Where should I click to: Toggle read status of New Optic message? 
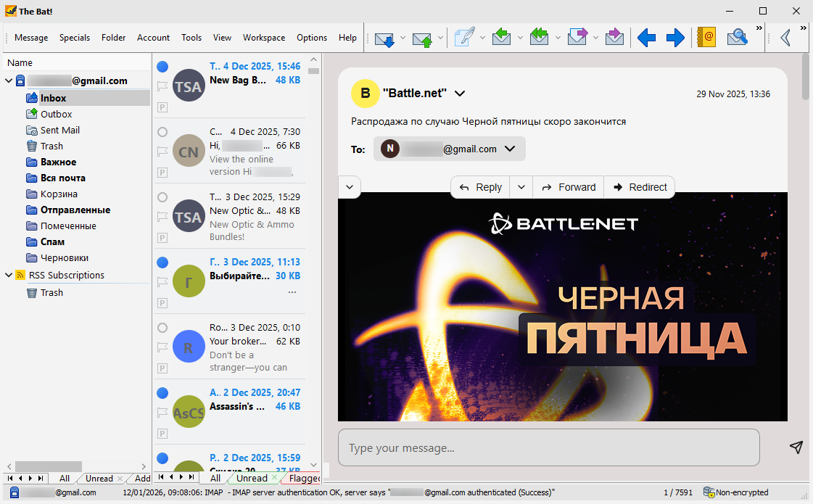(x=162, y=197)
